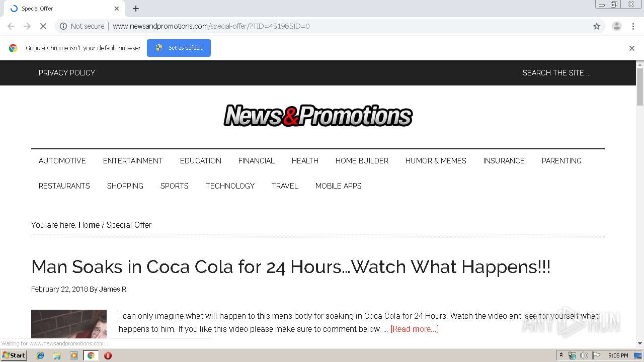Open the Financial category
The height and width of the screenshot is (362, 644).
pos(257,161)
